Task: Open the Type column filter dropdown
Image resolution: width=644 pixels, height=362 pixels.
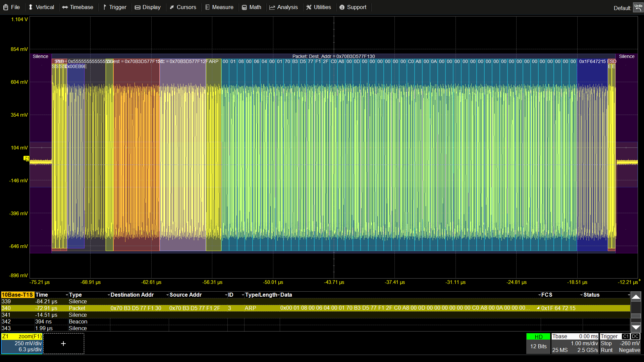Action: coord(109,295)
